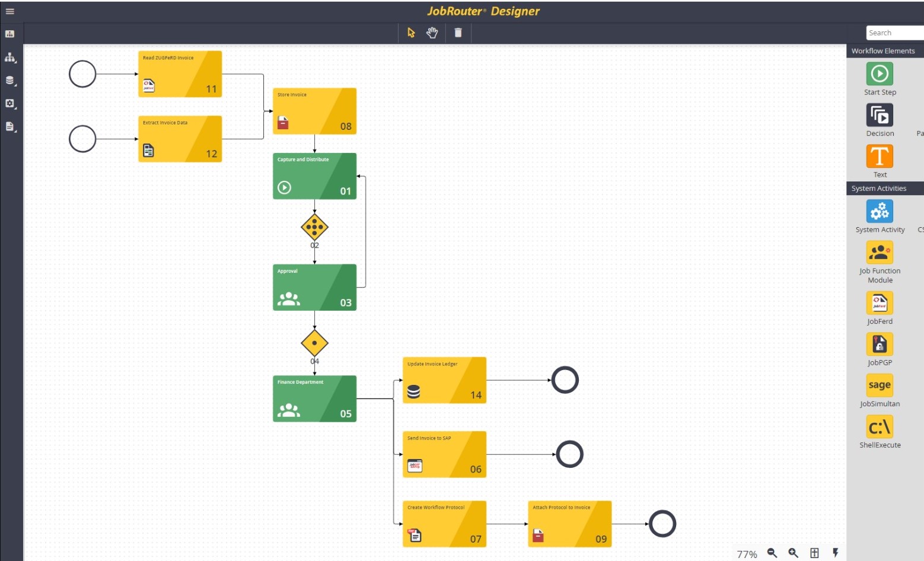The width and height of the screenshot is (924, 561).
Task: Choose the ShellExecute activity
Action: 880,426
